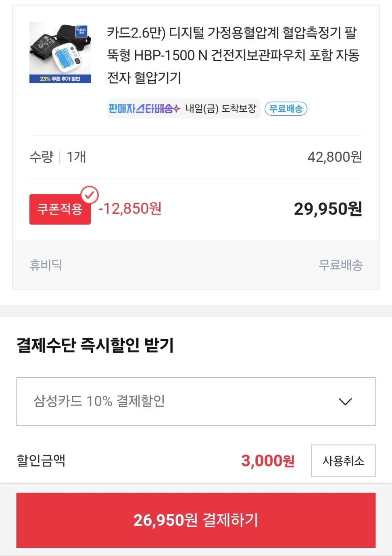Cancel discount with 사용취소 button

[344, 461]
